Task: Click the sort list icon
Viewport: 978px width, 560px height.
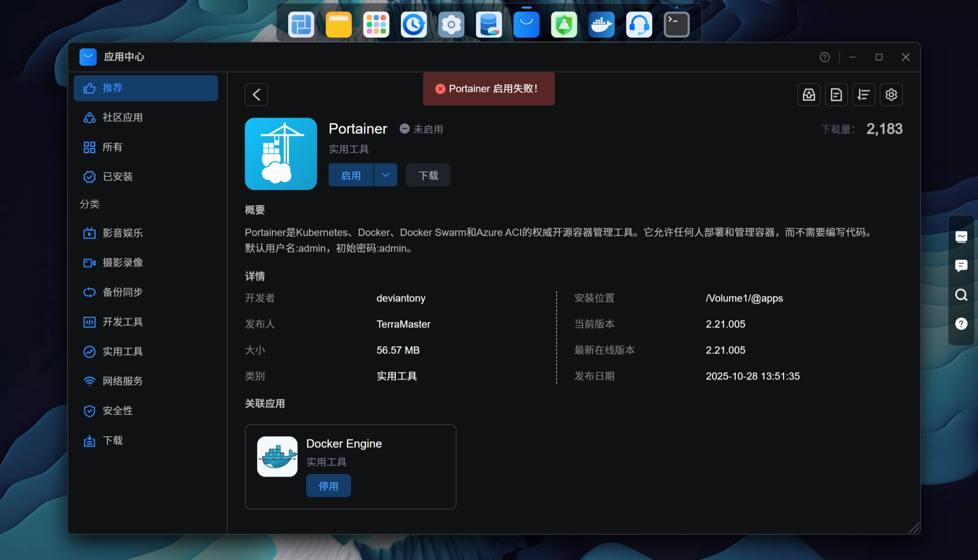Action: click(x=864, y=95)
